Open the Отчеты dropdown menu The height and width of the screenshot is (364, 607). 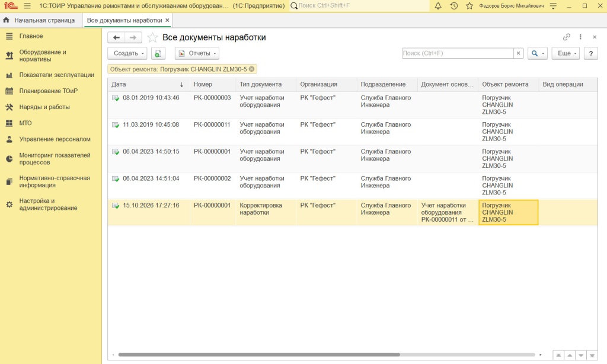(x=197, y=53)
